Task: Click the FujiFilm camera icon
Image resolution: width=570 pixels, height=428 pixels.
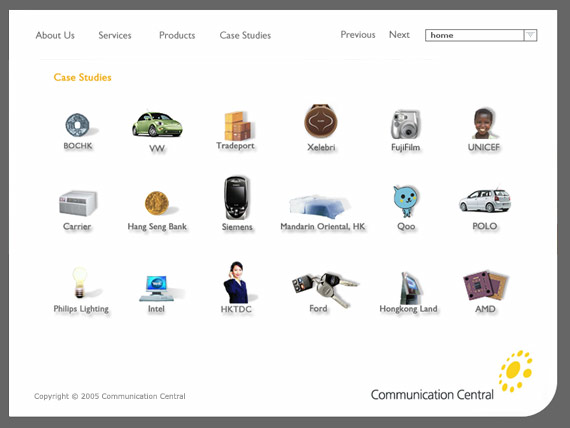Action: point(405,124)
